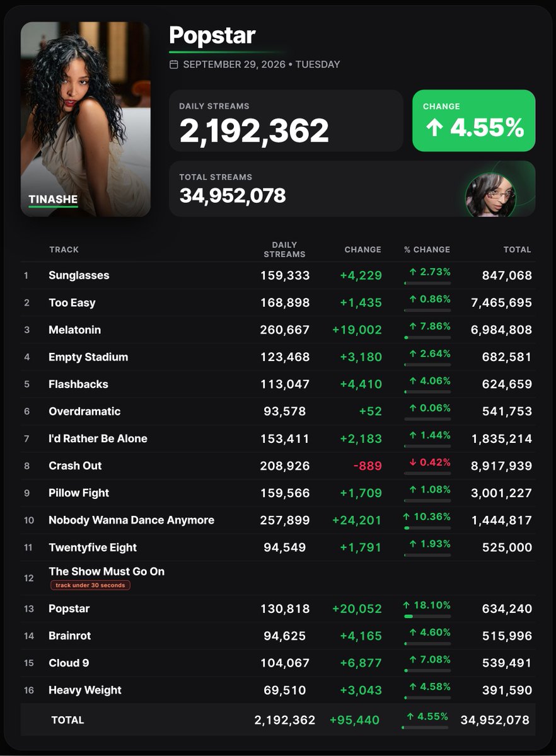Viewport: 556px width, 756px height.
Task: Click the up arrow beside 18.10%
Action: point(407,605)
